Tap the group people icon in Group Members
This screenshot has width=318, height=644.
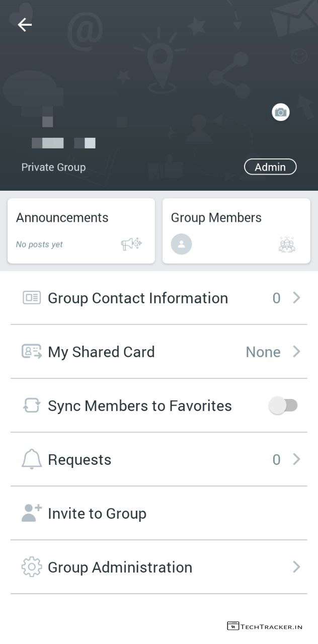point(287,245)
